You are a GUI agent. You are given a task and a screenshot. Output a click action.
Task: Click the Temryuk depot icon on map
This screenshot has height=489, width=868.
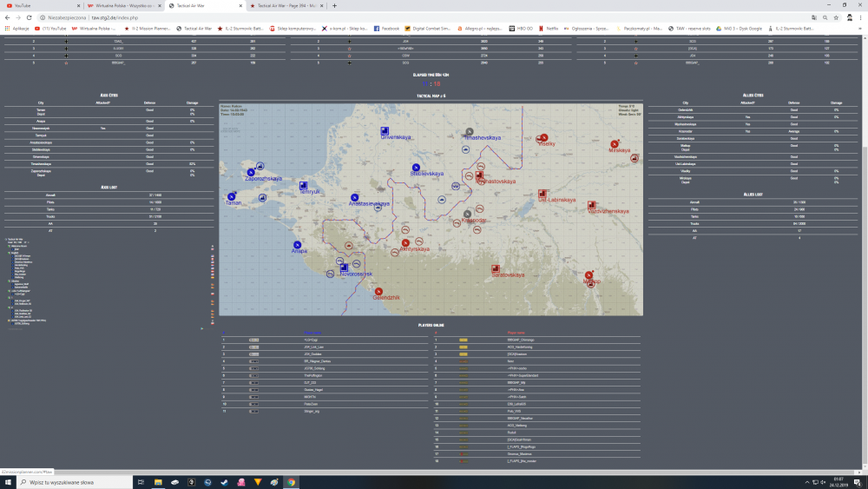point(303,185)
